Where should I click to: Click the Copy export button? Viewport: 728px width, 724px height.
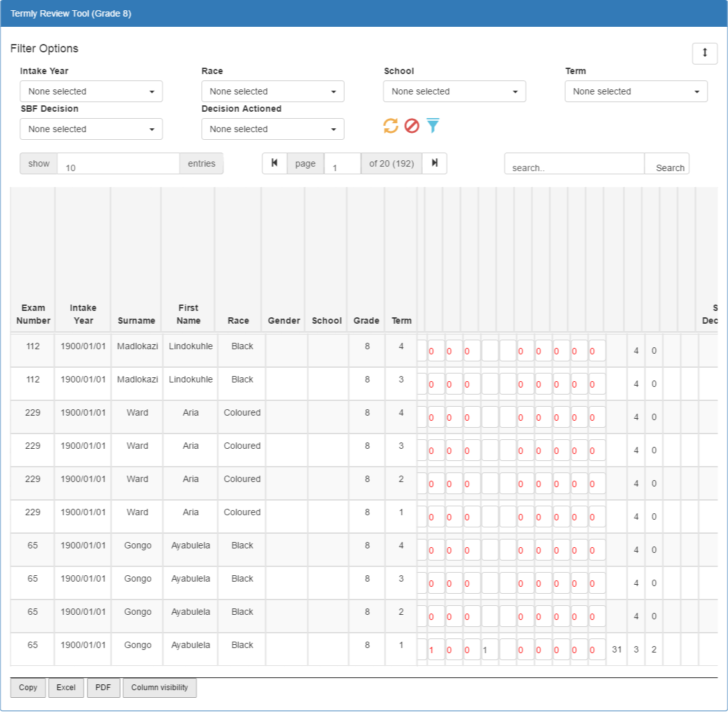coord(28,688)
